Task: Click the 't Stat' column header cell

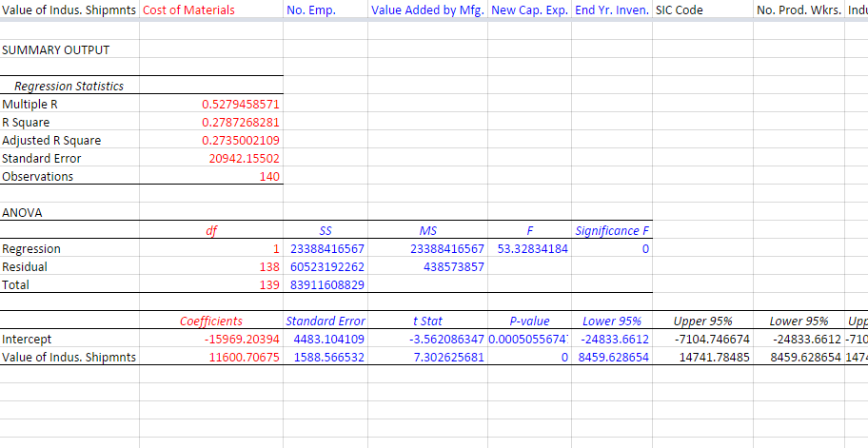Action: click(427, 321)
